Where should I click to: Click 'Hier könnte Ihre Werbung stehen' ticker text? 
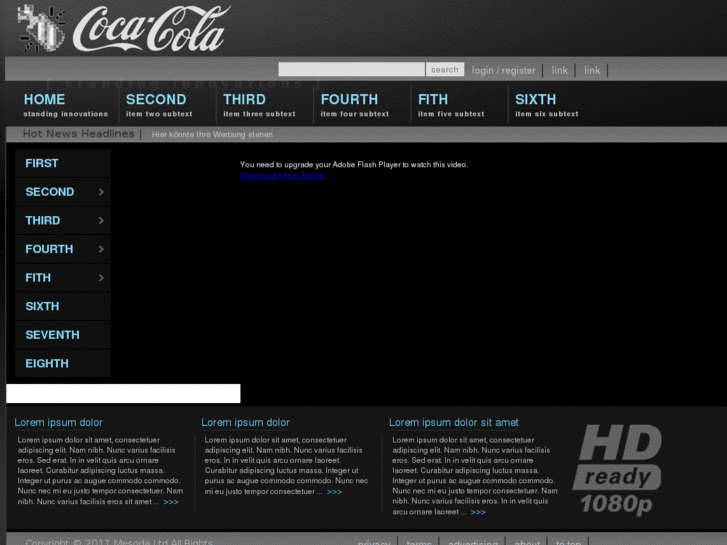[x=212, y=135]
